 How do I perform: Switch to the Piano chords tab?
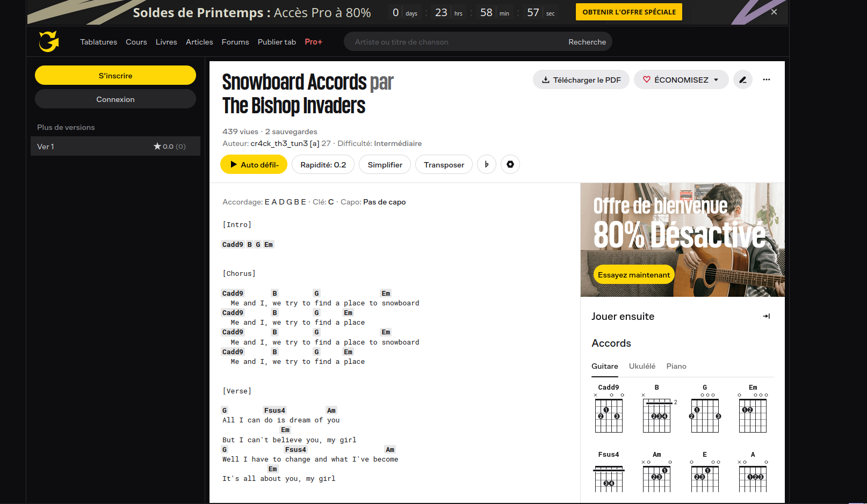676,366
